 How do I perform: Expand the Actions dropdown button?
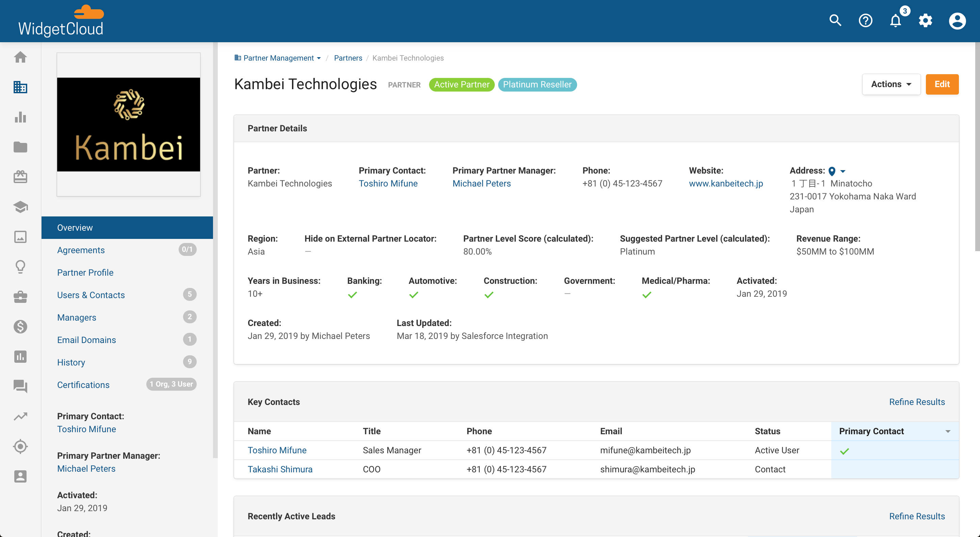pyautogui.click(x=891, y=84)
